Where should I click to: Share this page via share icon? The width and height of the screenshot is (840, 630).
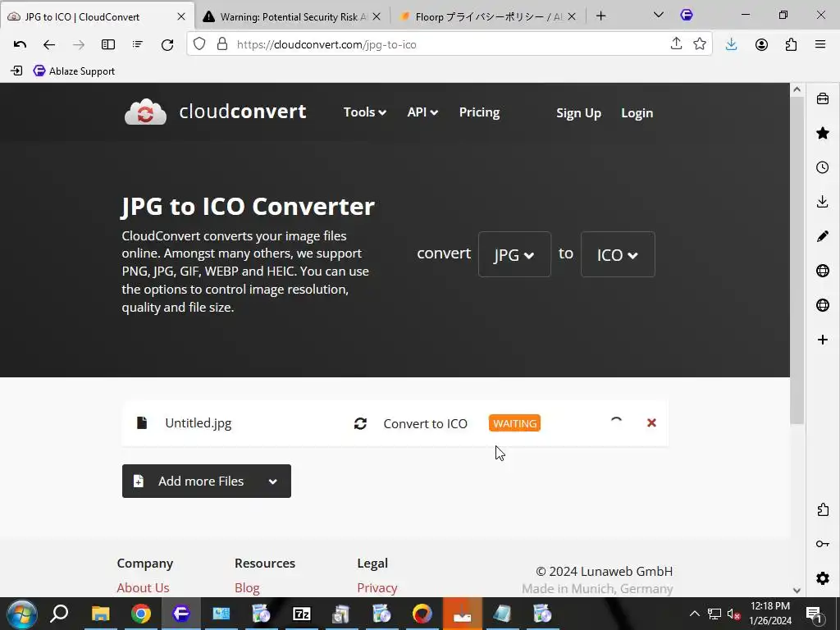coord(676,43)
